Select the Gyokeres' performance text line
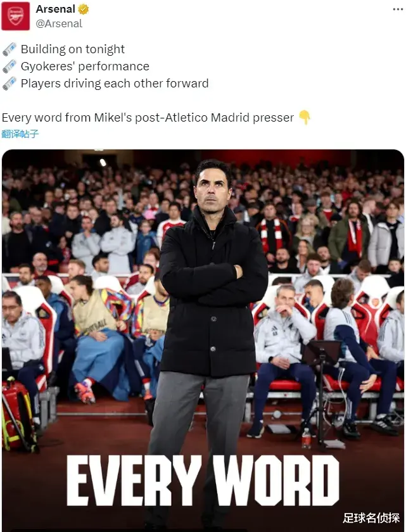This screenshot has width=406, height=532. 85,66
